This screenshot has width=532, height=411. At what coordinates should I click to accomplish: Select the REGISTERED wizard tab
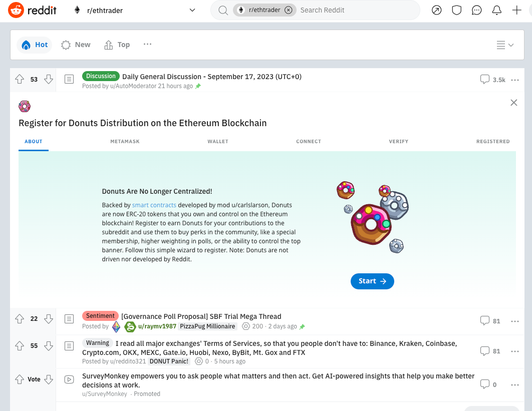[x=493, y=141]
